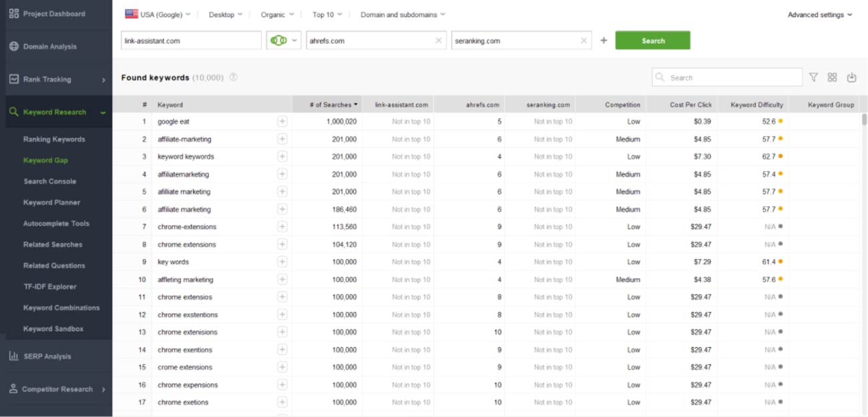Click the link-assistant.com domain input field
The image size is (868, 417).
(x=191, y=41)
